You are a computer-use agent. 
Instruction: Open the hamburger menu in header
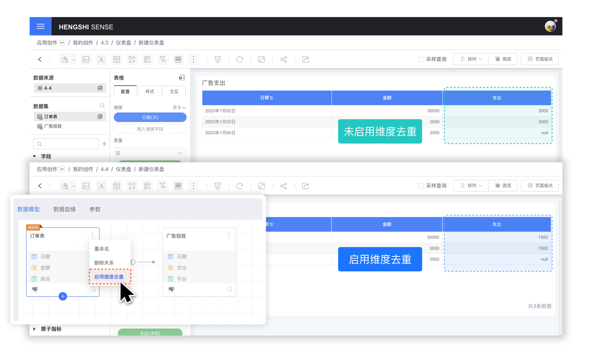(x=41, y=26)
